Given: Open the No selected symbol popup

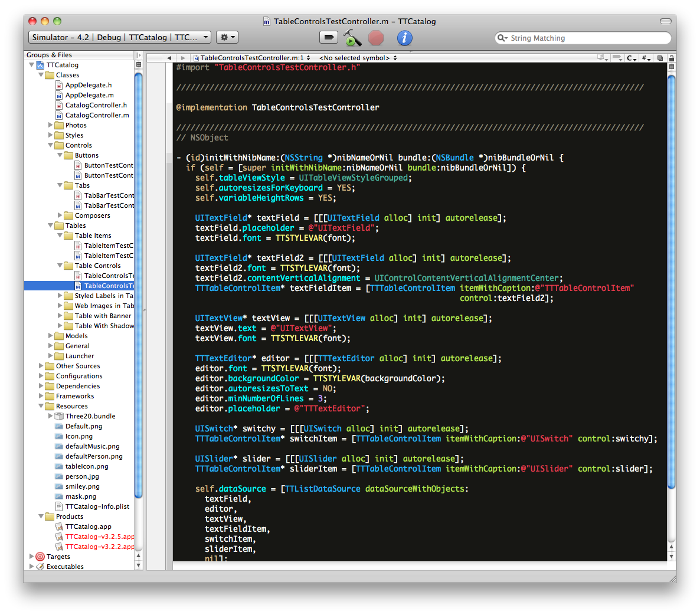Looking at the screenshot, I should point(358,58).
